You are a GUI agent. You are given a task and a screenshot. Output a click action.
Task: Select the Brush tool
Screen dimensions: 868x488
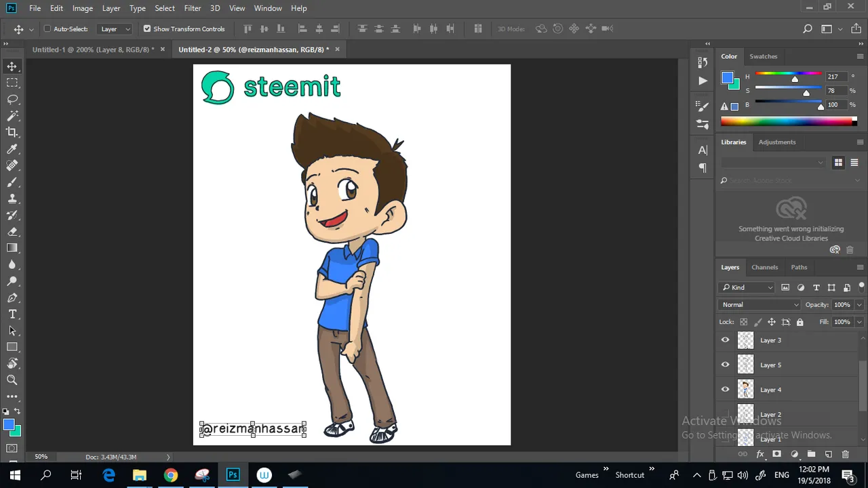pyautogui.click(x=12, y=182)
